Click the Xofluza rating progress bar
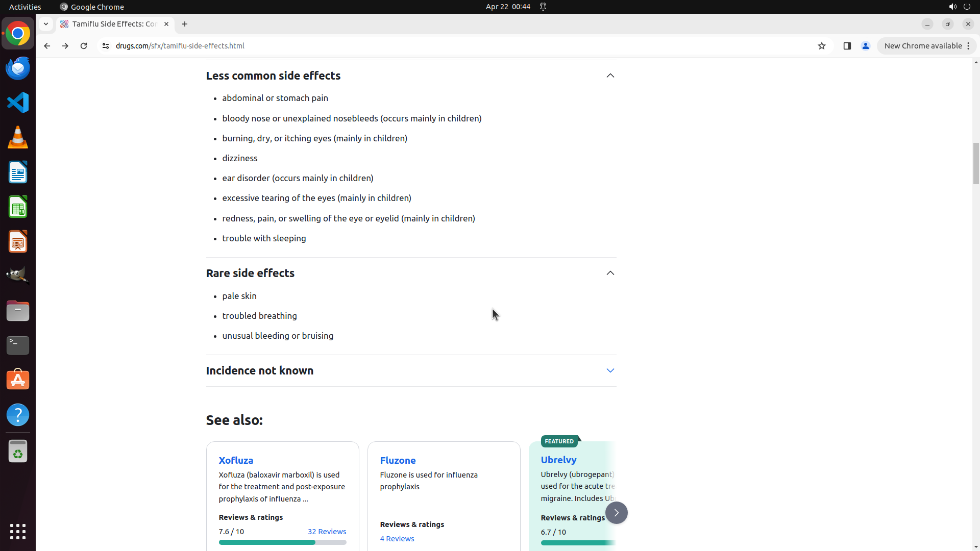The width and height of the screenshot is (980, 551). 282,542
